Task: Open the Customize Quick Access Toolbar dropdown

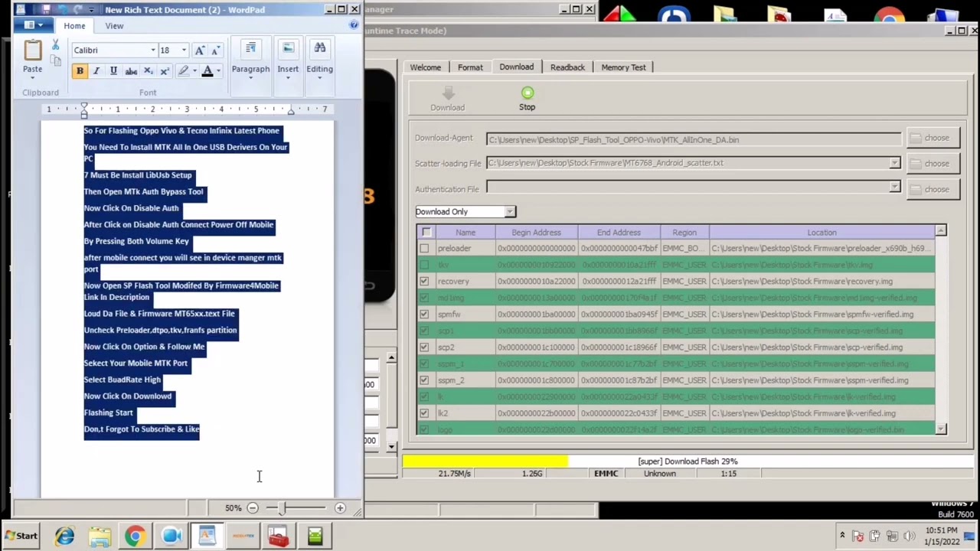Action: (x=92, y=10)
